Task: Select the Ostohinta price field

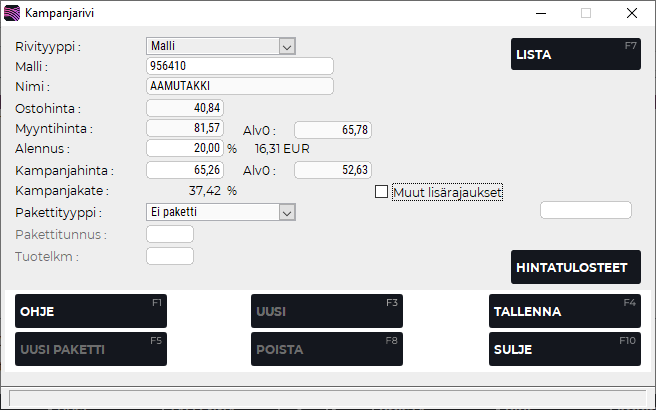Action: coord(185,108)
